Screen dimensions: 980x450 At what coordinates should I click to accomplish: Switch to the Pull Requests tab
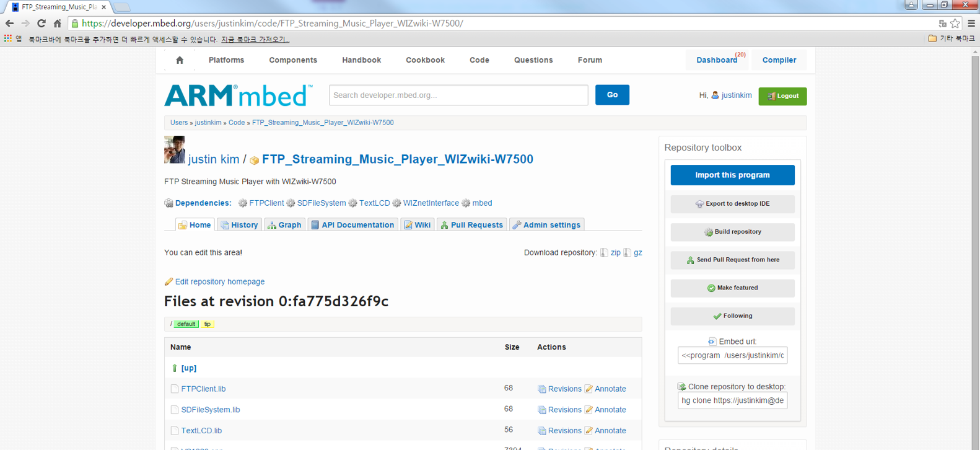(x=471, y=225)
